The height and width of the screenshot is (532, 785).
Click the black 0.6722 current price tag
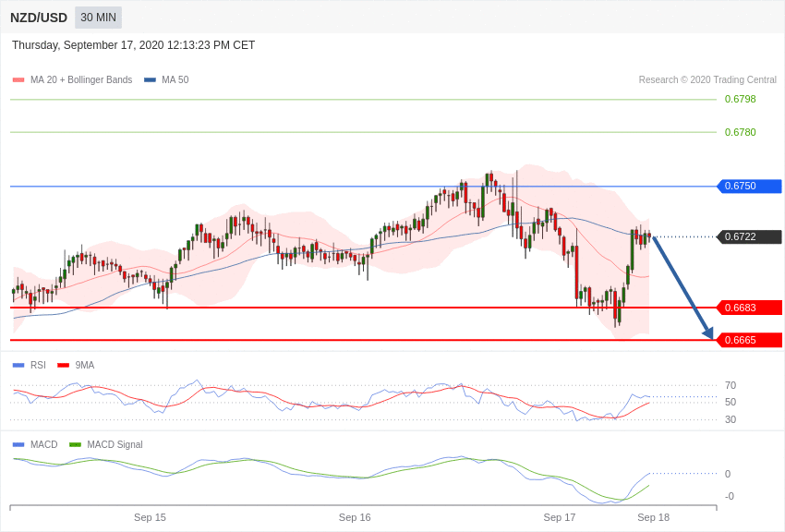[750, 236]
